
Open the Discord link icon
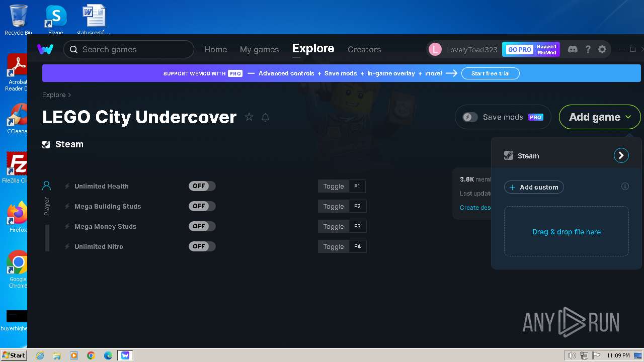click(x=573, y=49)
